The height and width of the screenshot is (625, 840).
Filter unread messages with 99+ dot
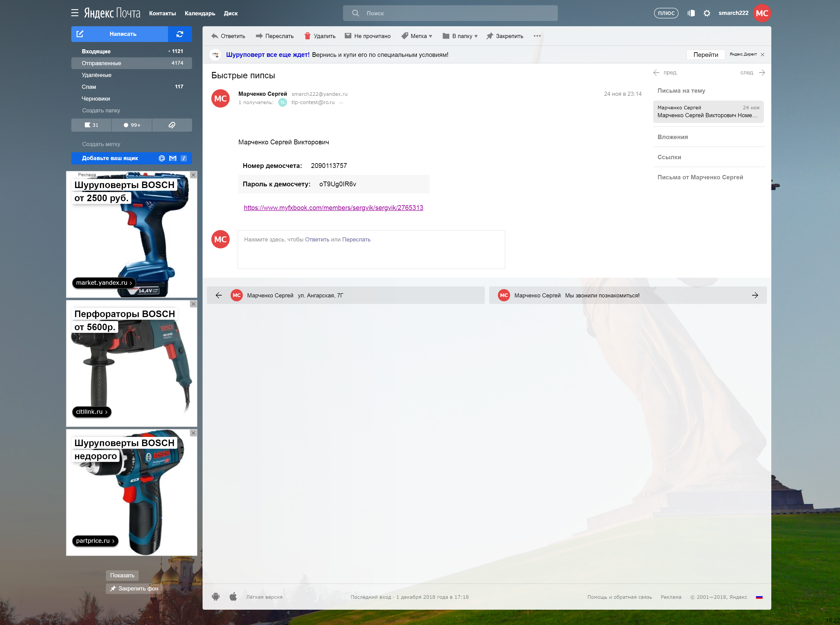(132, 125)
